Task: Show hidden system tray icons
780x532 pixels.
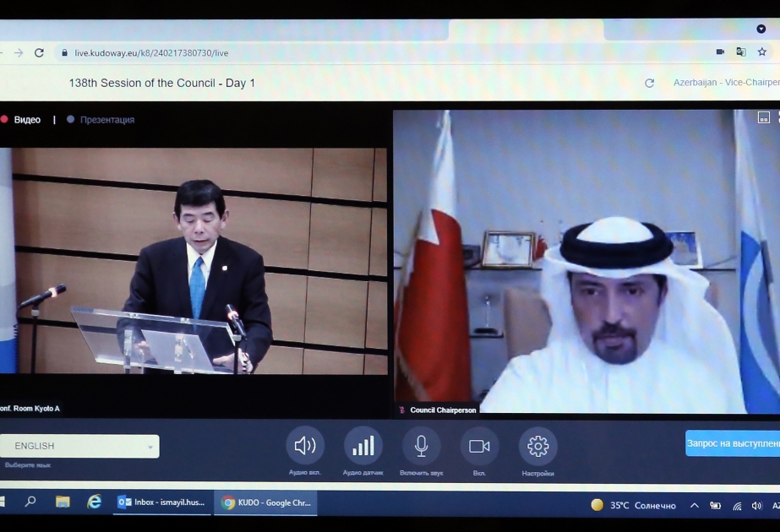Action: click(695, 506)
